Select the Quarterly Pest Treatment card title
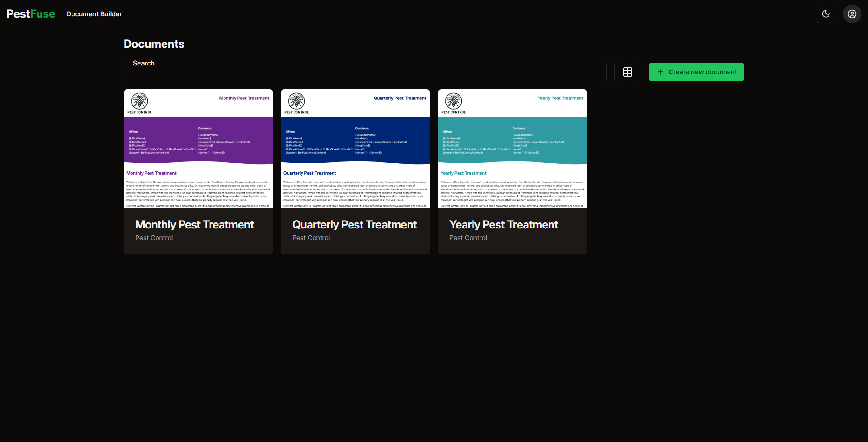The width and height of the screenshot is (868, 442). coord(354,225)
